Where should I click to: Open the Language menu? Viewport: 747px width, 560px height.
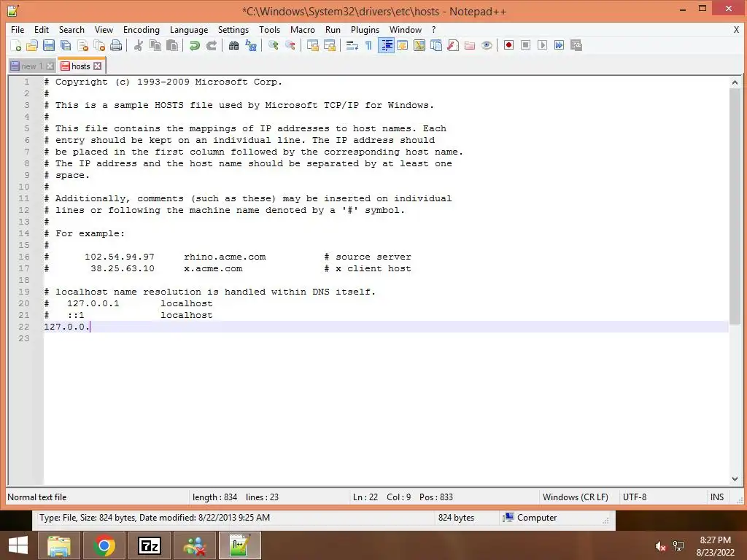(189, 29)
